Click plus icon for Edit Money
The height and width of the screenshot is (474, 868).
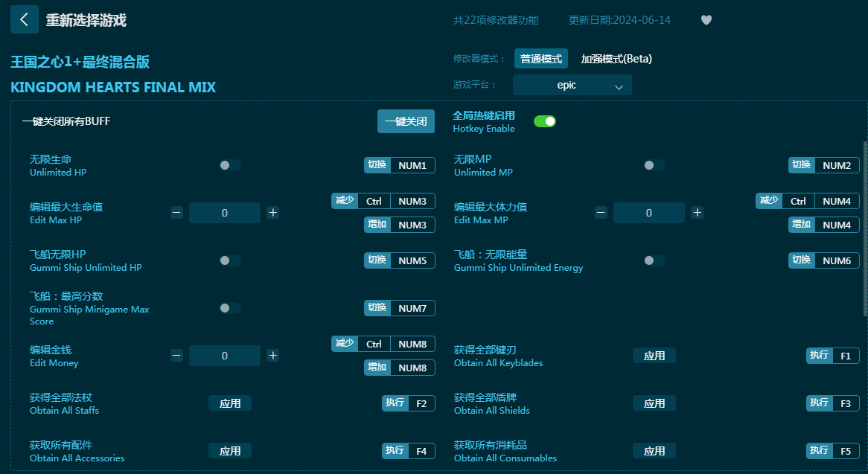pos(273,356)
